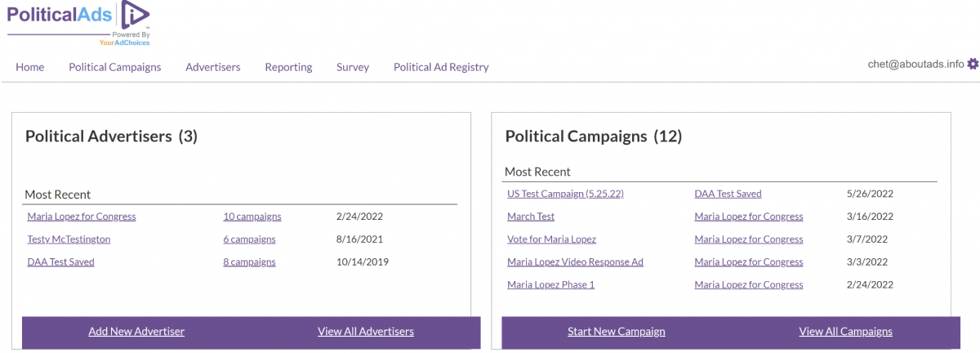Go to Political Campaigns menu

click(115, 67)
